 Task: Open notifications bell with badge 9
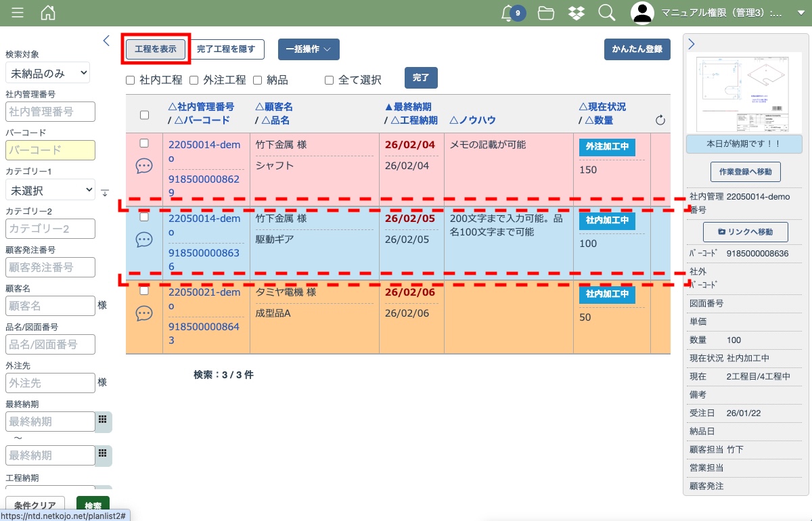click(x=507, y=13)
